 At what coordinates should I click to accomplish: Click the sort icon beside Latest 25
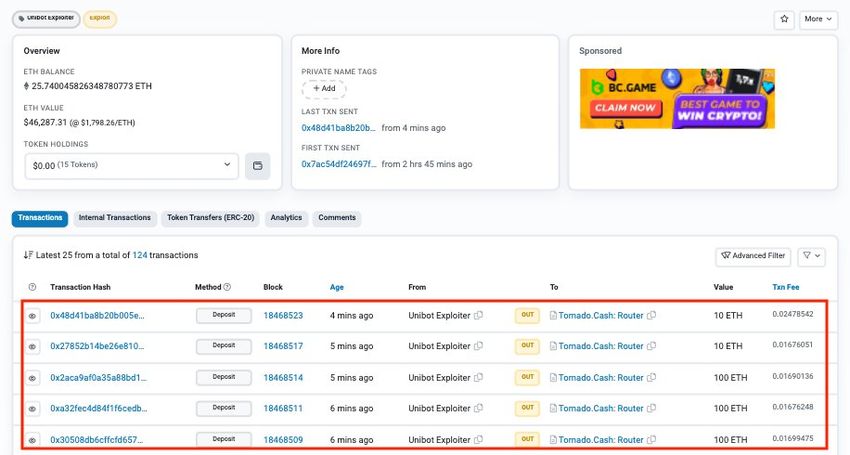tap(28, 255)
